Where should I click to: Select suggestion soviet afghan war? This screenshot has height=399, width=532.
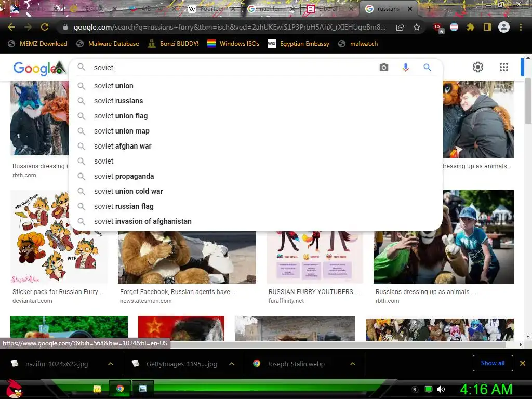pyautogui.click(x=256, y=146)
